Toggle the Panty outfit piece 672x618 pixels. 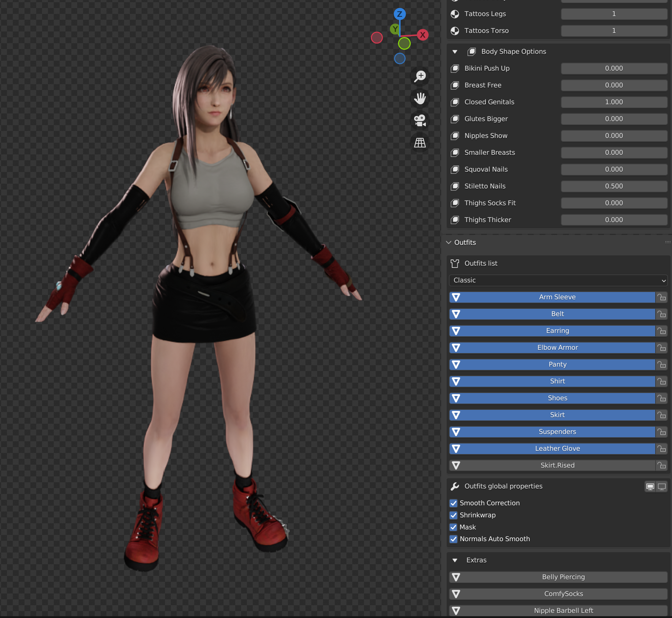click(552, 364)
